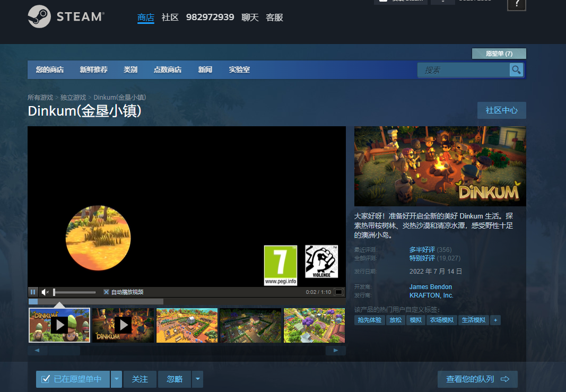Adjust the video volume slider

point(74,292)
